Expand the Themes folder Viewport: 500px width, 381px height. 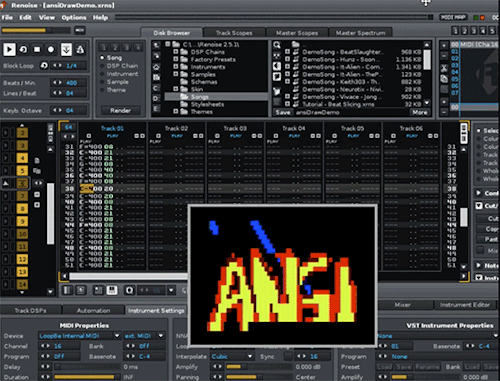[176, 112]
